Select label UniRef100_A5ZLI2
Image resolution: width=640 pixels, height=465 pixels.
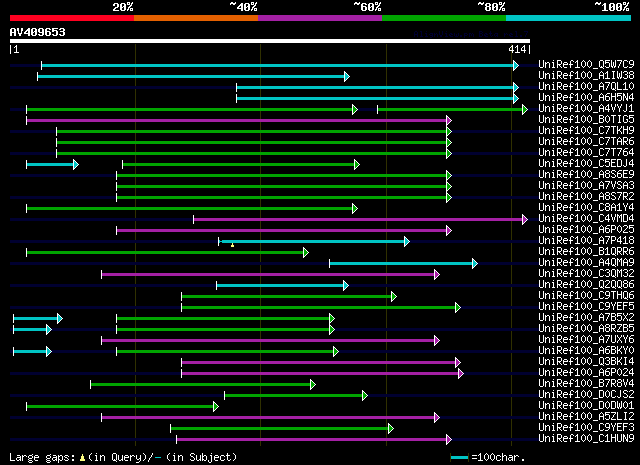[x=586, y=417]
